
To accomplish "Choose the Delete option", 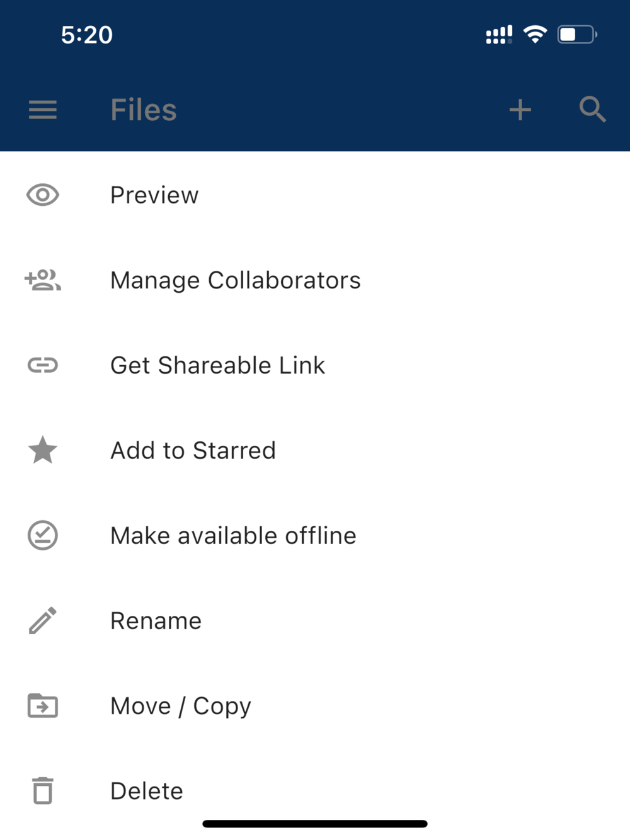I will [x=315, y=791].
